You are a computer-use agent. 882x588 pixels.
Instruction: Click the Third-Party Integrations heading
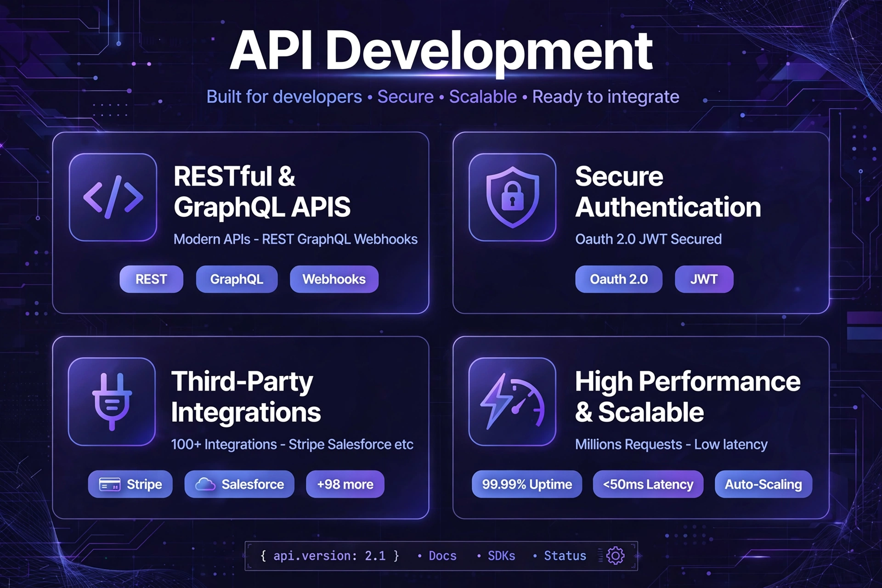246,396
